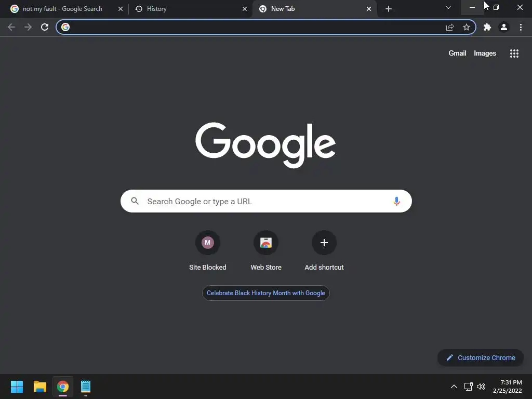Open the clock showing 7:31 PM
Image resolution: width=532 pixels, height=399 pixels.
508,387
